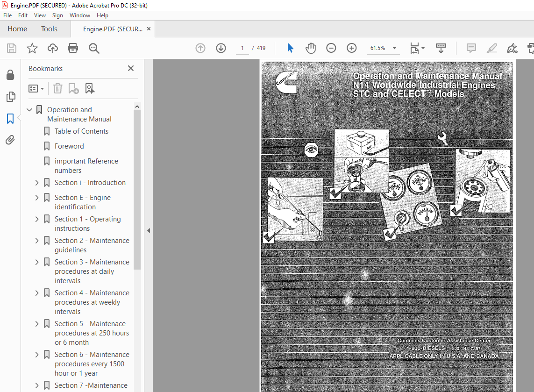Find the current bookmark icon
The height and width of the screenshot is (392, 534).
tap(90, 89)
